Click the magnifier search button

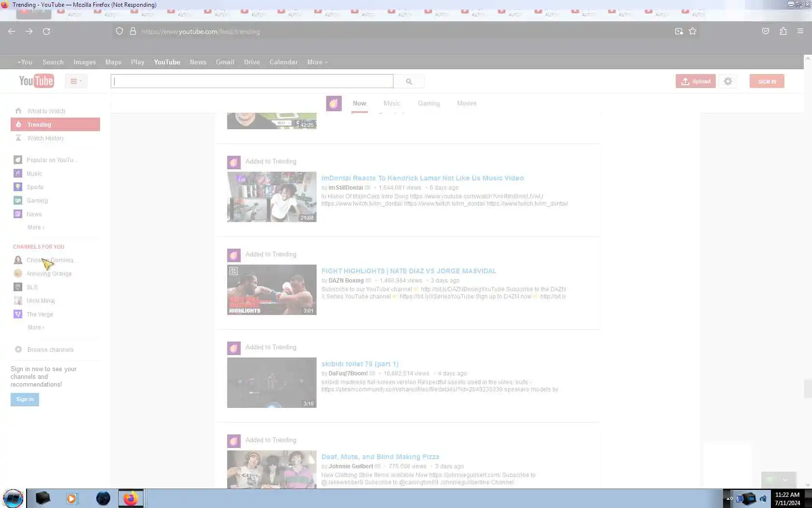click(x=409, y=81)
